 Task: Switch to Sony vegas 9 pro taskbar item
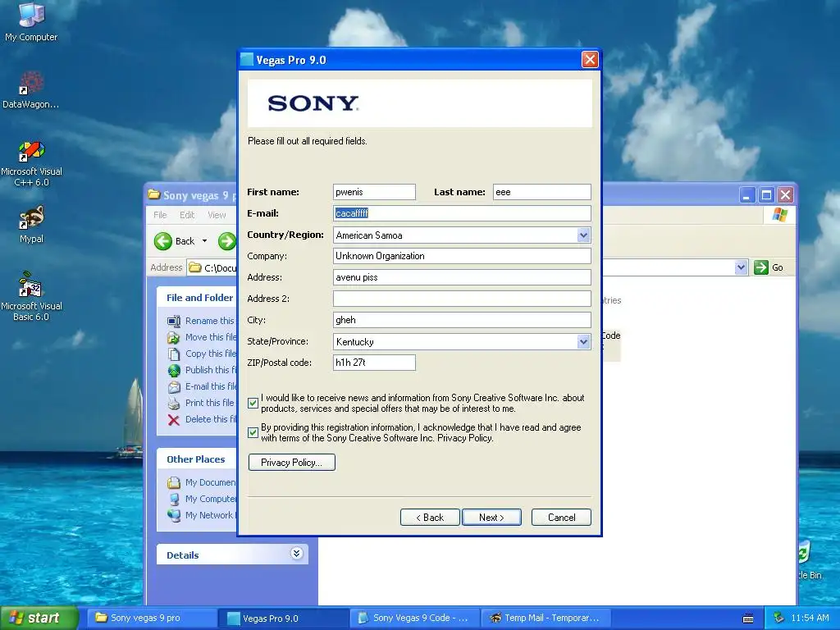click(x=151, y=618)
